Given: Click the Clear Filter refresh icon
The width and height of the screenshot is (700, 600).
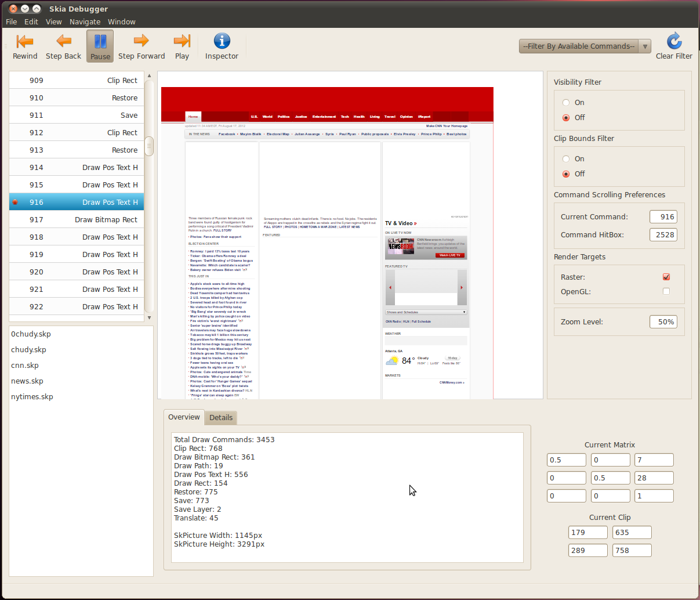Looking at the screenshot, I should click(674, 41).
